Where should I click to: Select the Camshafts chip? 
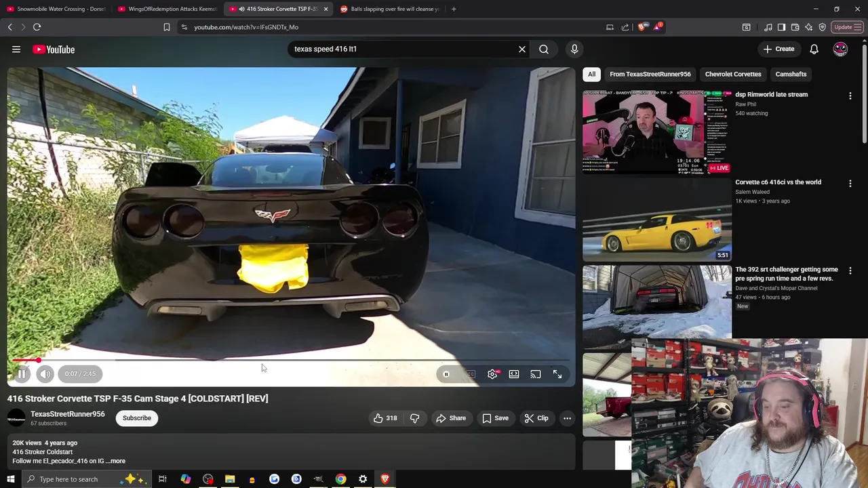[791, 74]
